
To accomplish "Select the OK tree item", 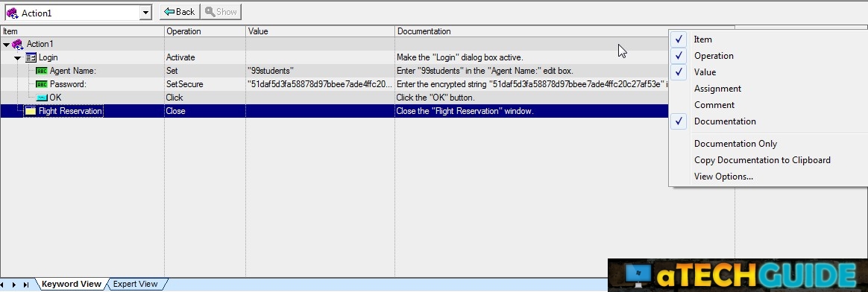I will point(55,98).
